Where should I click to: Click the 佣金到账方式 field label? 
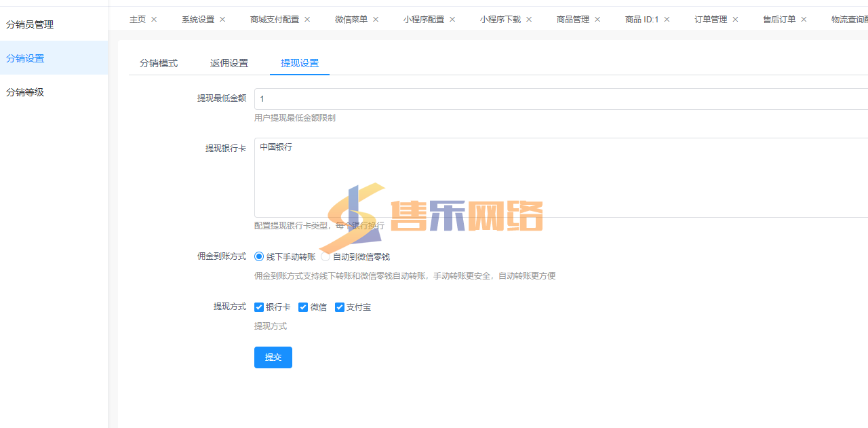point(222,256)
